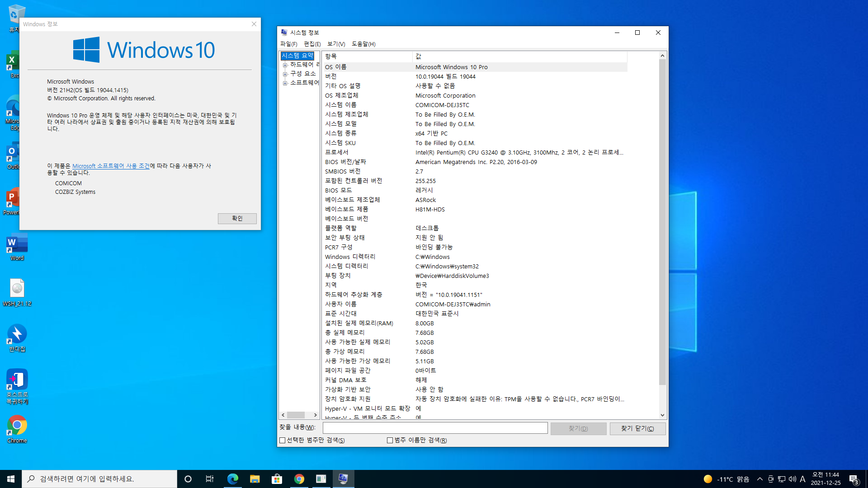868x488 pixels.
Task: Expand the 구성 요소 tree node
Action: (285, 74)
